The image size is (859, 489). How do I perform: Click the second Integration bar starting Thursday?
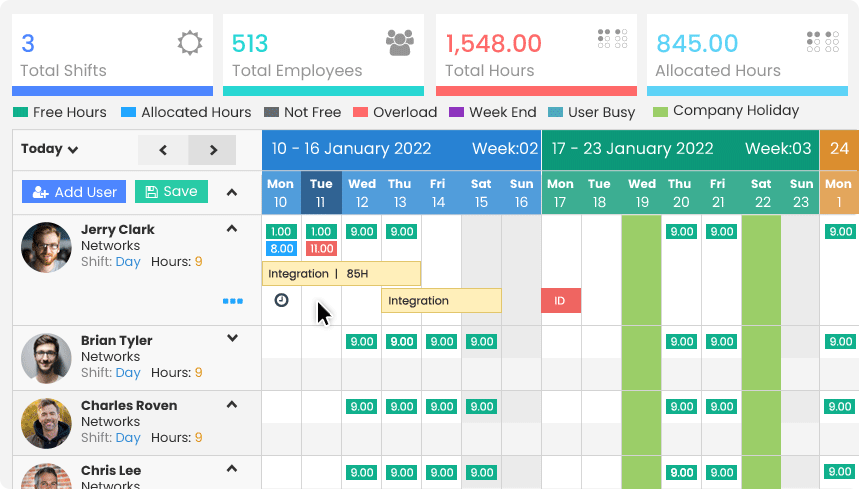point(441,301)
